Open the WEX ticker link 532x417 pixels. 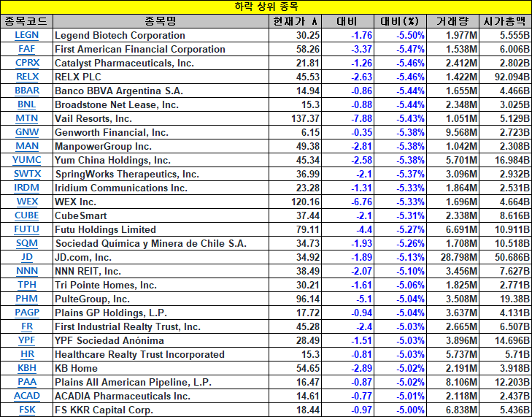[x=27, y=202]
